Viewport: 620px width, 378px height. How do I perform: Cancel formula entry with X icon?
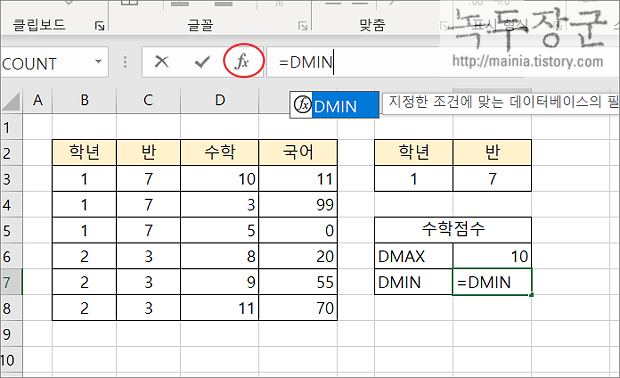162,62
